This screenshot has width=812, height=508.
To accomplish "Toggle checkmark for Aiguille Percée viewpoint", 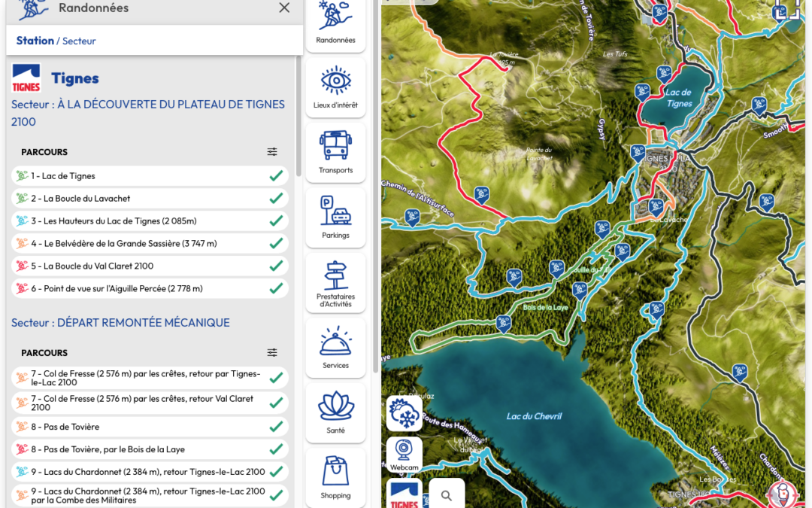I will pyautogui.click(x=276, y=288).
